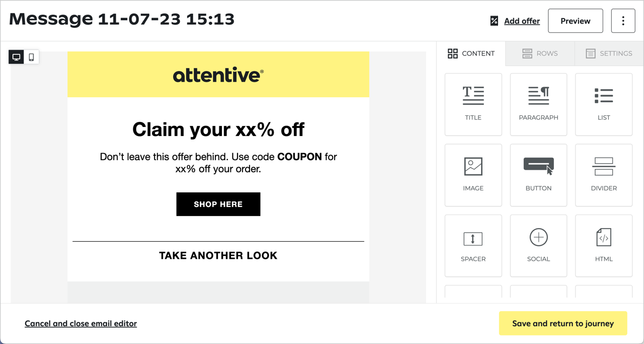Select the HTML content block
The width and height of the screenshot is (644, 344).
coord(603,245)
